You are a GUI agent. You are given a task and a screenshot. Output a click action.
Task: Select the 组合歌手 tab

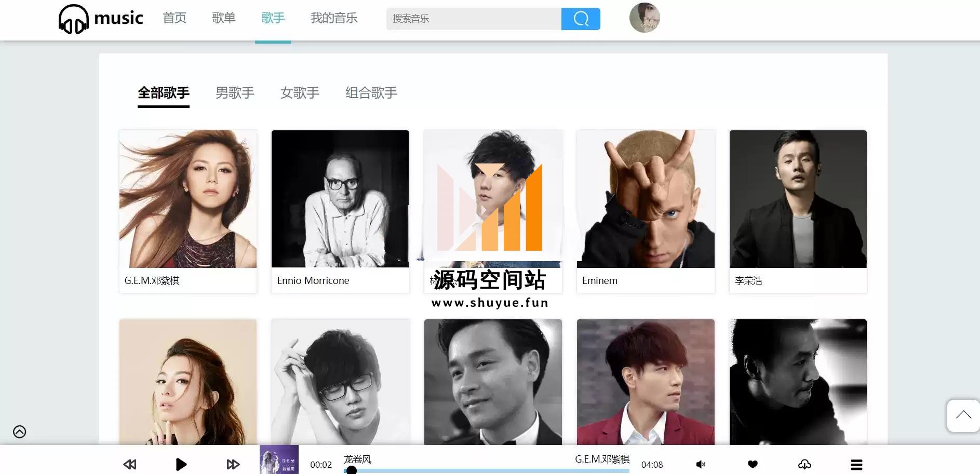coord(371,93)
